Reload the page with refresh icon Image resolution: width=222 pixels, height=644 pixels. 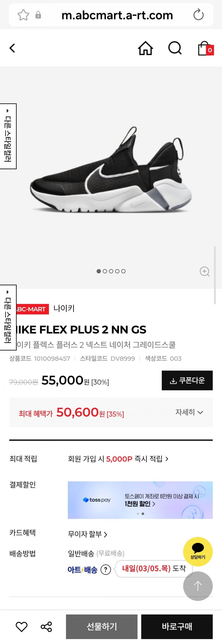(199, 15)
